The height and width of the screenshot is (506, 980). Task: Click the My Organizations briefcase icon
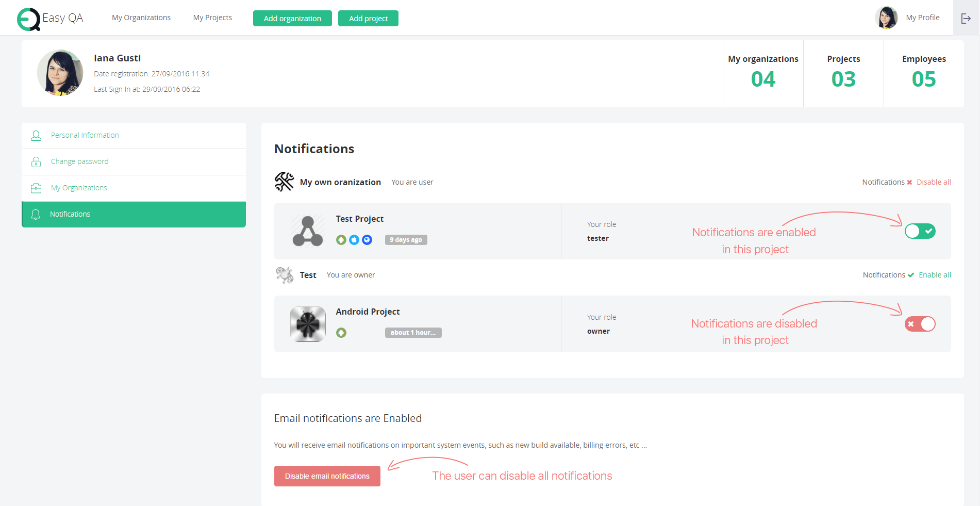[36, 188]
